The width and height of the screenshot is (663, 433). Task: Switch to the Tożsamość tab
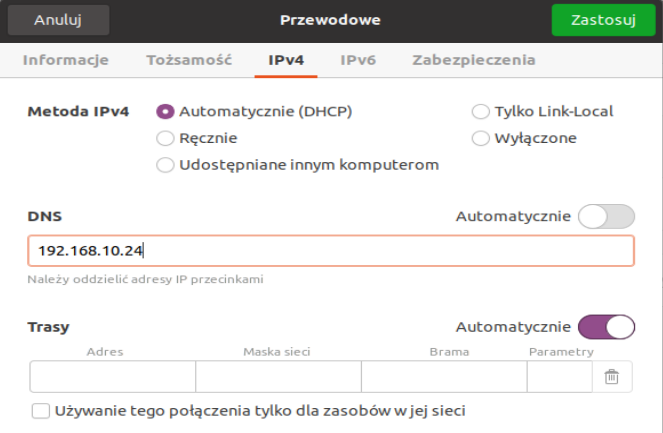[189, 60]
